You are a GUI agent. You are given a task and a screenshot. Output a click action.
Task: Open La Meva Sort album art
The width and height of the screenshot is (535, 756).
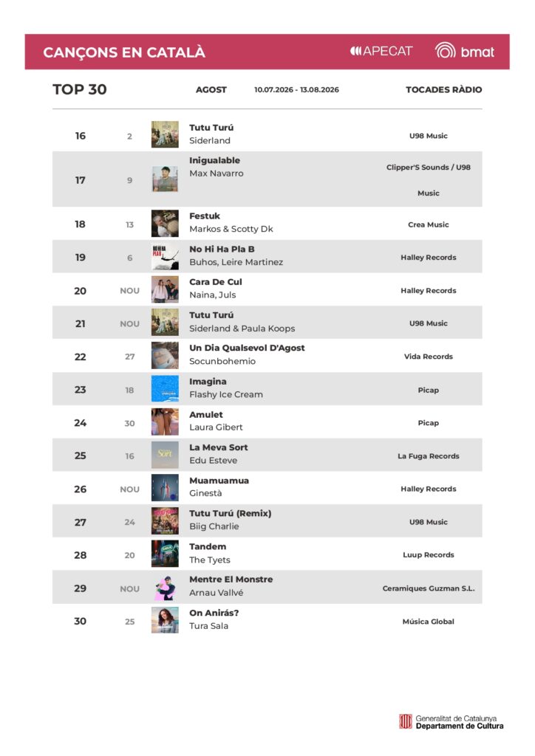coord(165,455)
